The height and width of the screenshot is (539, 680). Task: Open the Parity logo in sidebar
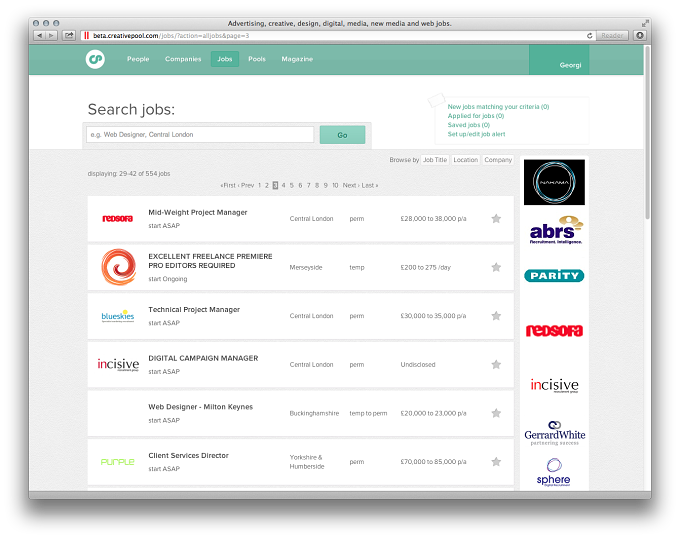pyautogui.click(x=554, y=275)
